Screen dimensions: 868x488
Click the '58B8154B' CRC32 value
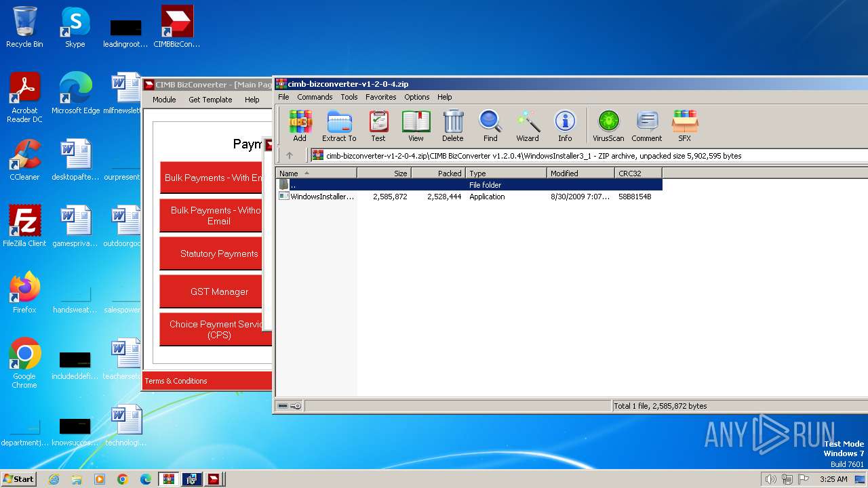pos(635,197)
